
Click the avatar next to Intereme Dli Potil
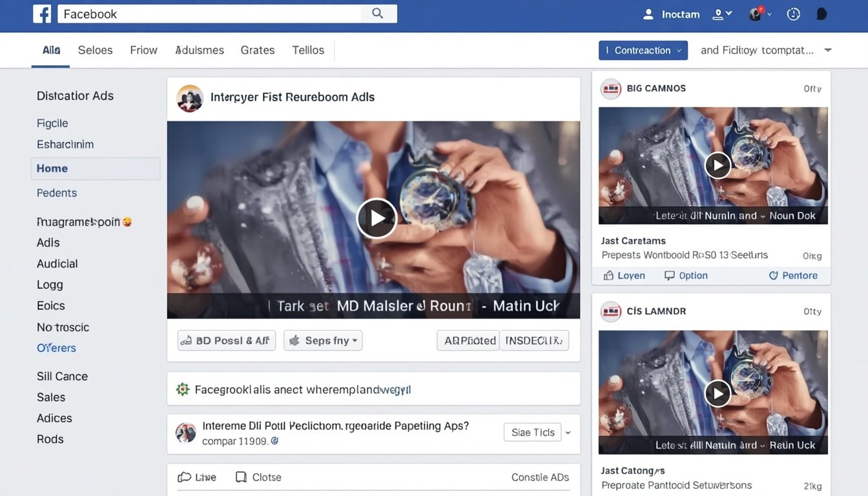coord(186,433)
